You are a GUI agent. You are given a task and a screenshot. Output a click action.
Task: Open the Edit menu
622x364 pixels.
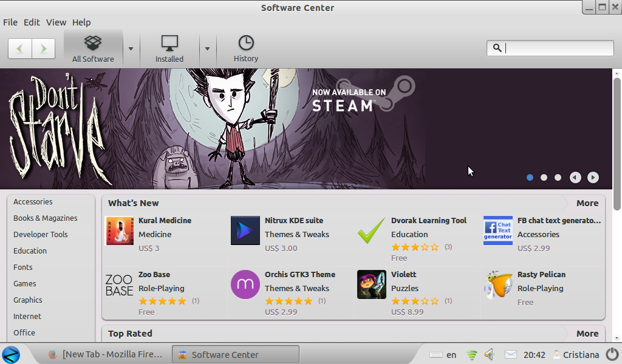pos(32,22)
